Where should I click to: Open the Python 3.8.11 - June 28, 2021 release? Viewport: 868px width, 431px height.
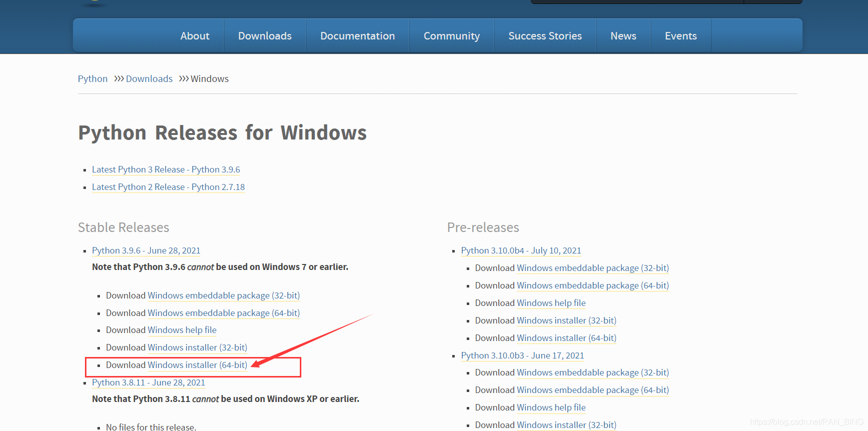148,382
